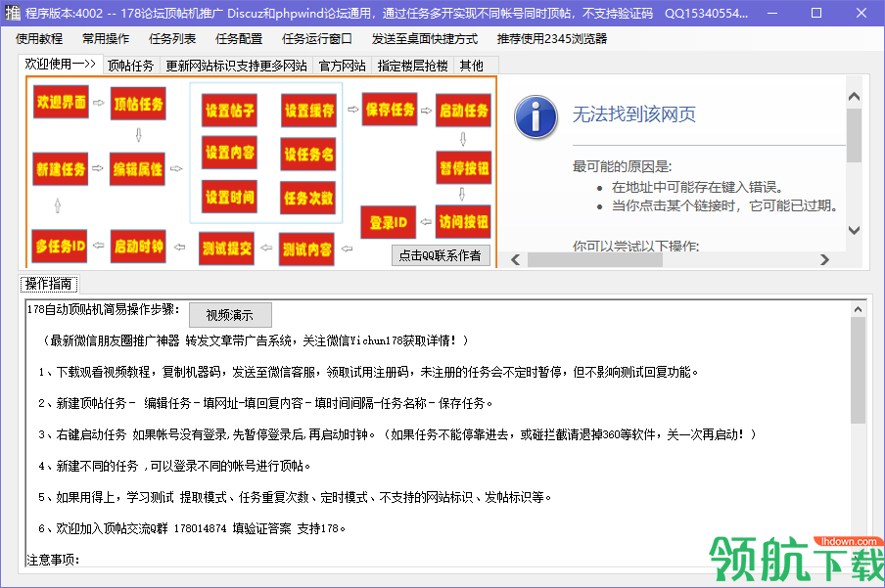Click the 视频演示 button
Screen dimensions: 885x588
230,315
